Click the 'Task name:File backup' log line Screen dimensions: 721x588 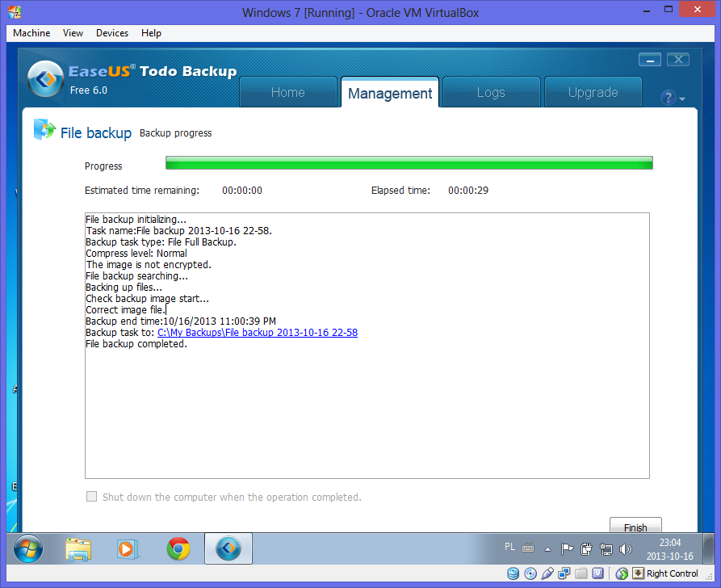pos(179,230)
